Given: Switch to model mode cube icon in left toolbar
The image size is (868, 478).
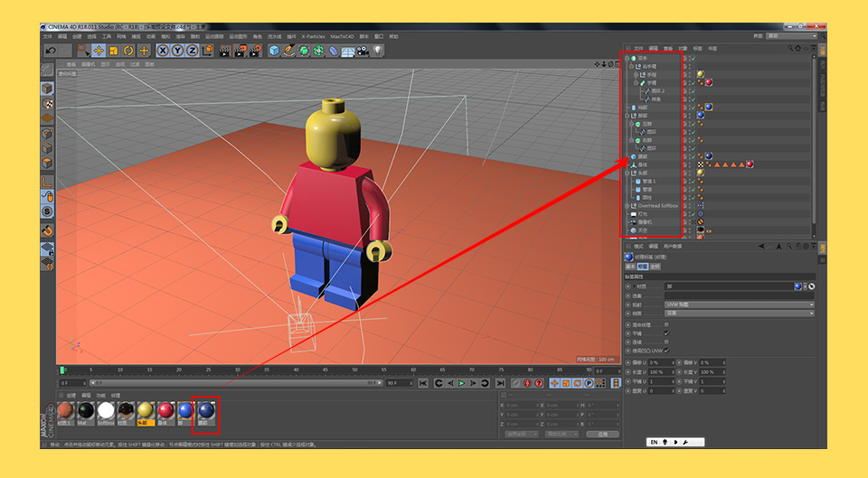Looking at the screenshot, I should point(48,89).
